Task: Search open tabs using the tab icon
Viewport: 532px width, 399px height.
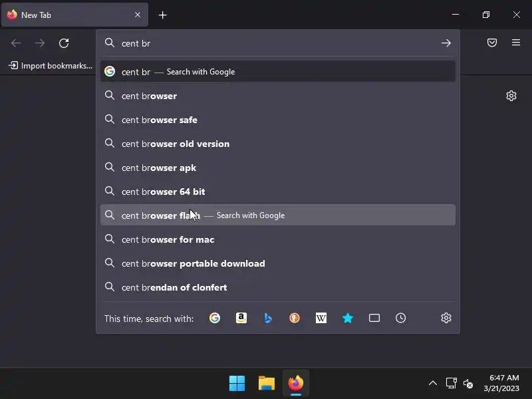Action: (x=374, y=319)
